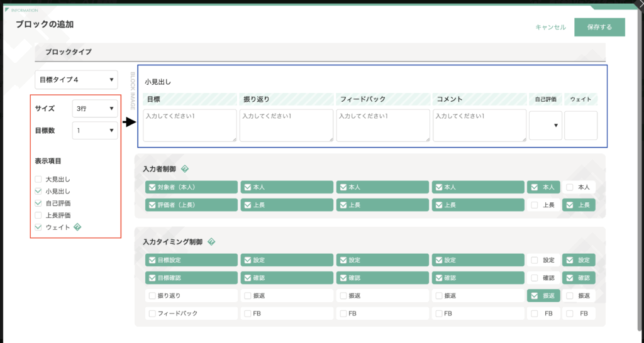This screenshot has height=343, width=644.
Task: Click the 目標 text area in preview
Action: click(x=190, y=125)
